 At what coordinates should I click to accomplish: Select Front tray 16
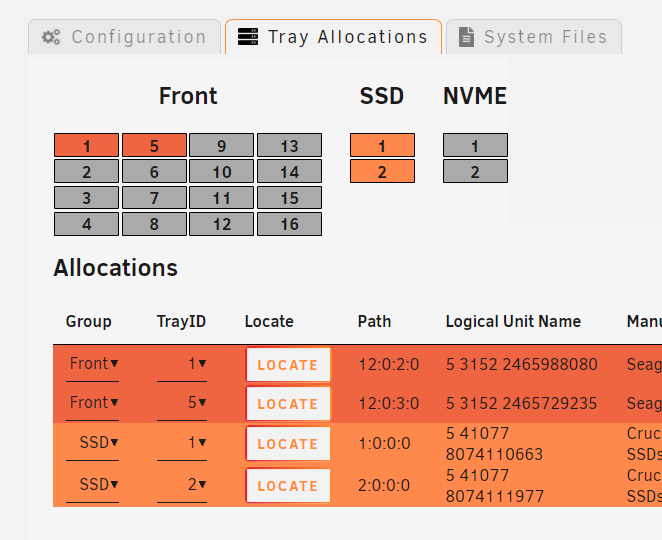(290, 224)
